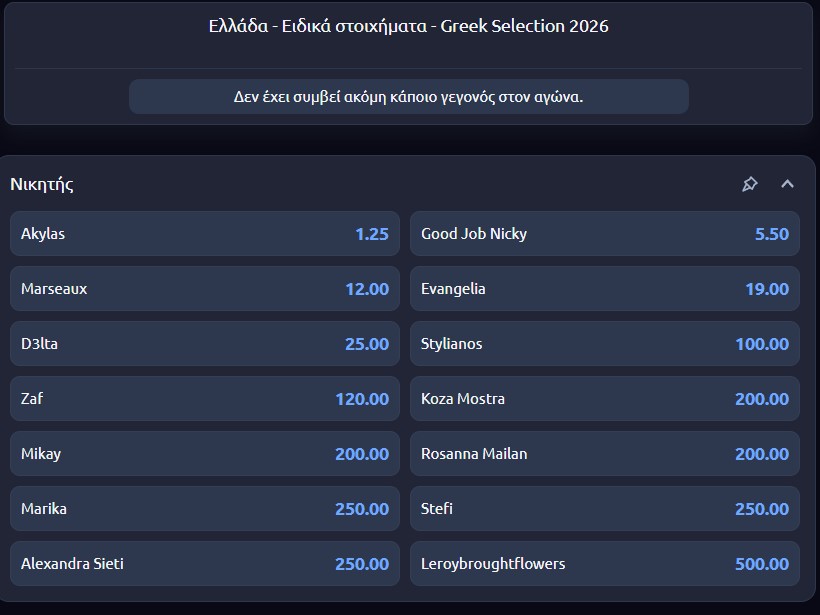
Task: Select Koza Mostra at 200.00
Action: click(x=604, y=399)
